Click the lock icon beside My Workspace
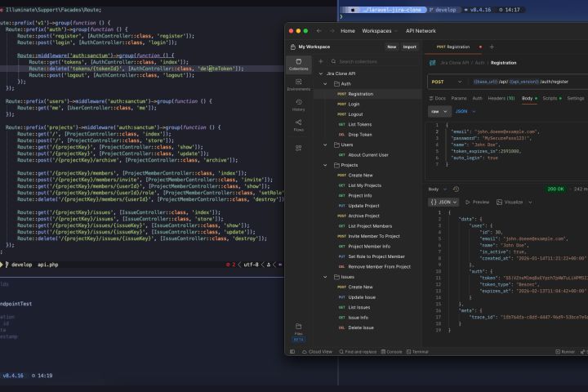Screen dimensions: 588x392 click(293, 47)
